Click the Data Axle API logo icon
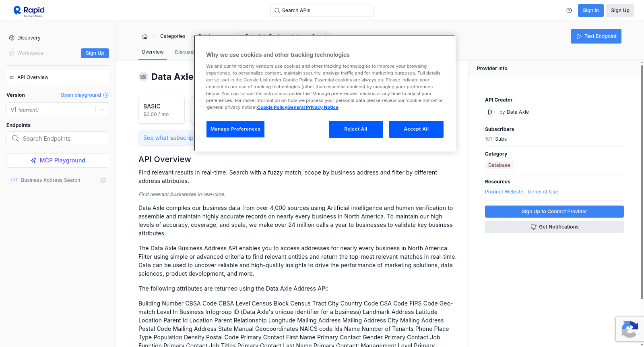 (143, 77)
